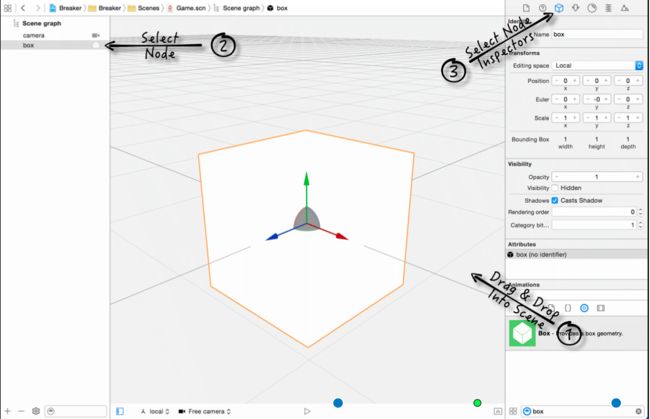Click the Rendering order value field
This screenshot has width=650, height=419.
(x=594, y=212)
